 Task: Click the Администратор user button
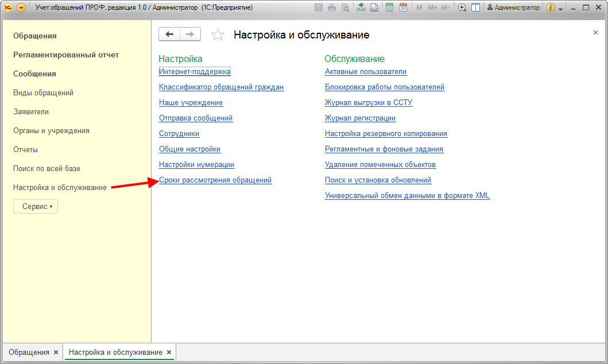click(x=513, y=7)
